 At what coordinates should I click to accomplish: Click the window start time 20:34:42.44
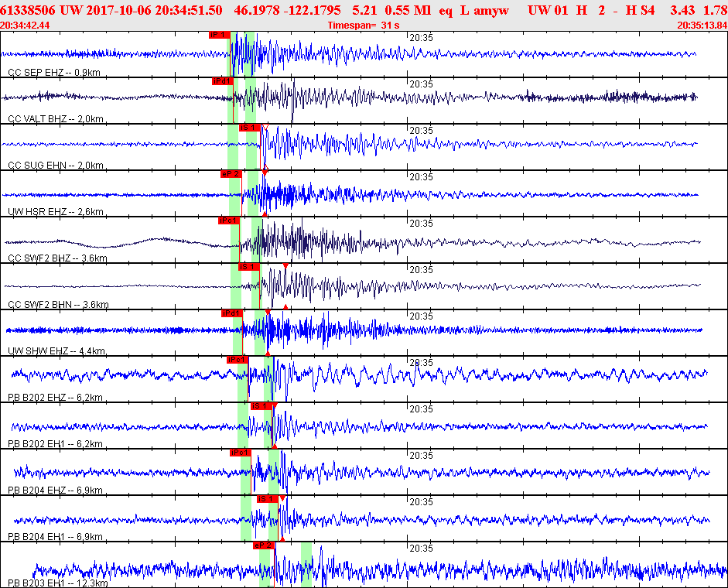[25, 25]
